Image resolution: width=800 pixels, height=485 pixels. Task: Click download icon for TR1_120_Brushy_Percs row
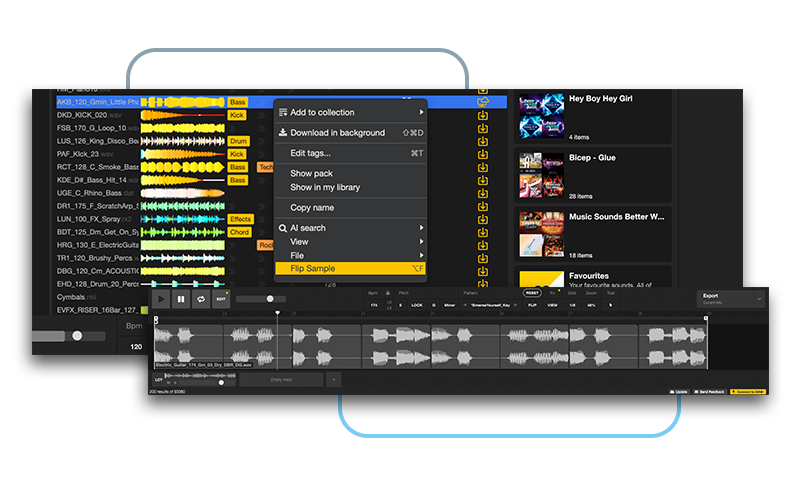(483, 258)
